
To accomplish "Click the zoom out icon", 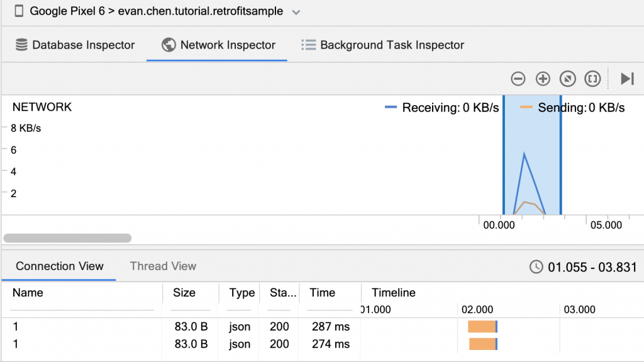I will pos(518,79).
